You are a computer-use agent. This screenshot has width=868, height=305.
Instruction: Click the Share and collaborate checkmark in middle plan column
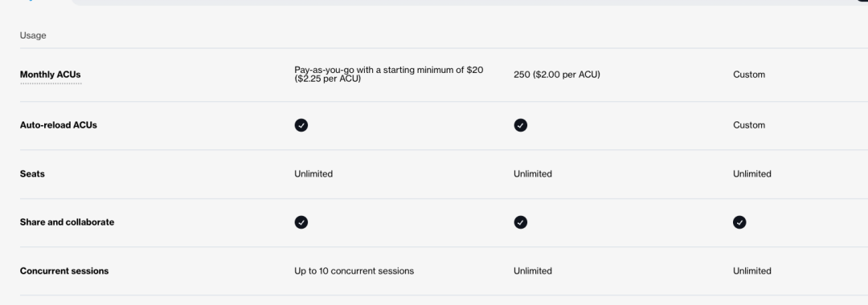tap(520, 222)
